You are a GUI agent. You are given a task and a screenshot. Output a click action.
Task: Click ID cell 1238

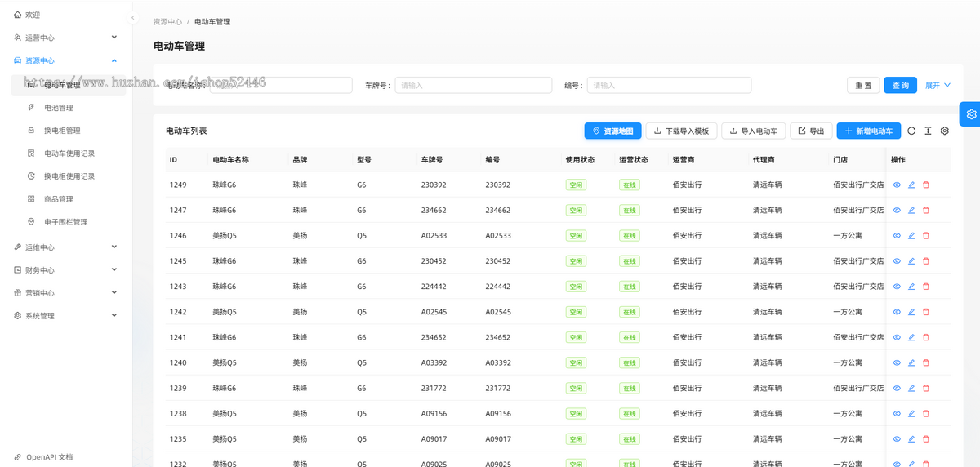coord(178,414)
